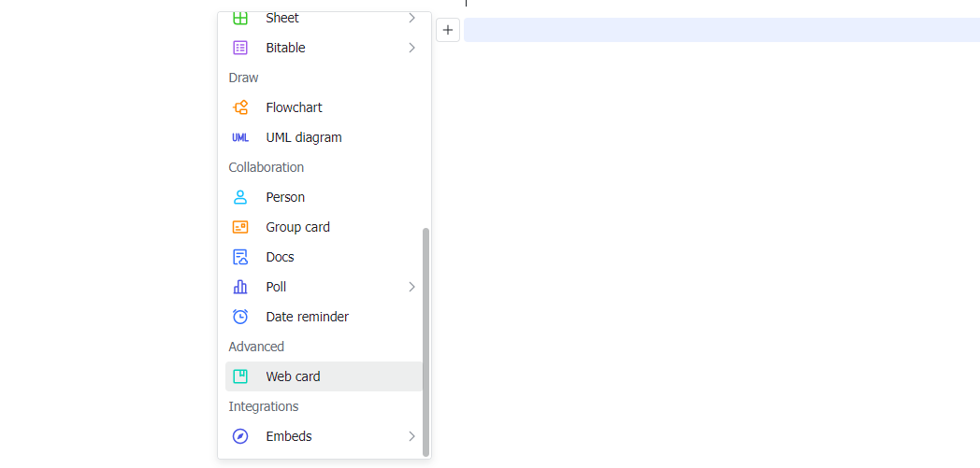Image resolution: width=980 pixels, height=468 pixels.
Task: Expand the Sheet submenu arrow
Action: coord(411,18)
